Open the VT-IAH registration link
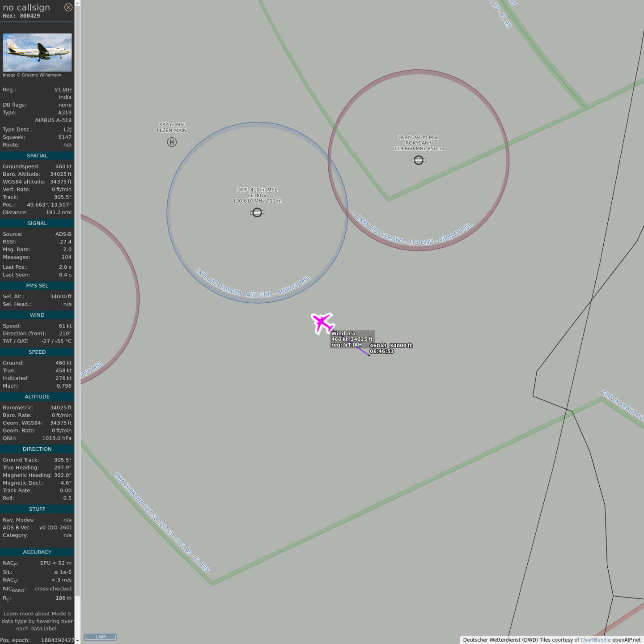 click(63, 89)
